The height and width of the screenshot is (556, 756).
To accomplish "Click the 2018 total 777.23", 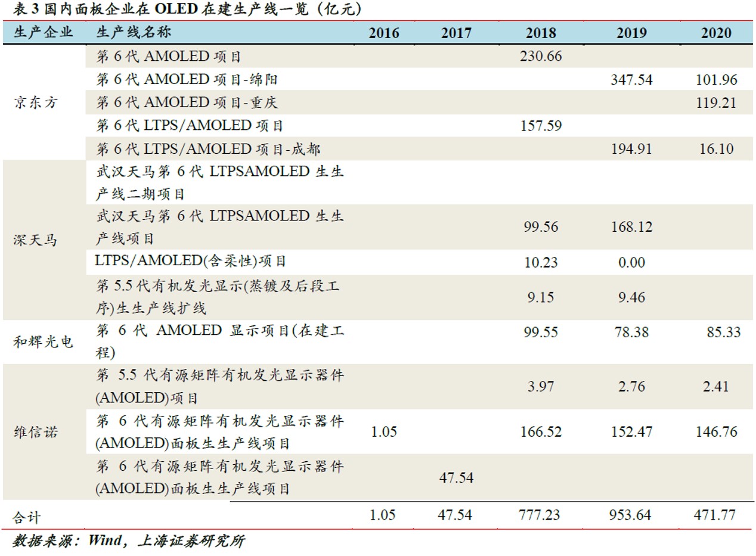I will click(539, 515).
